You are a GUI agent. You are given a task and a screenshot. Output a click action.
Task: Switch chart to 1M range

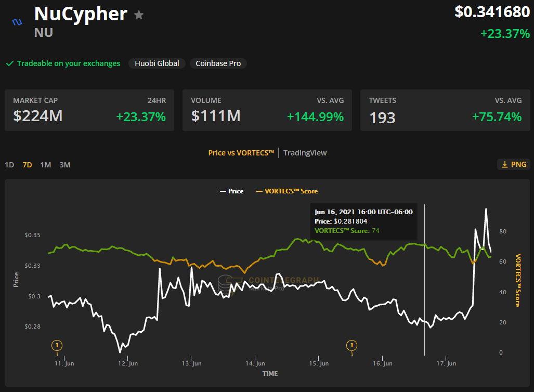pyautogui.click(x=46, y=165)
